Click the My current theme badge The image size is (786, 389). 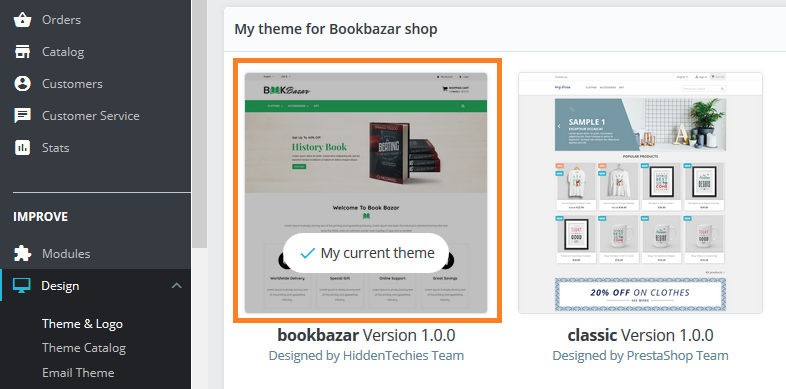(x=366, y=253)
